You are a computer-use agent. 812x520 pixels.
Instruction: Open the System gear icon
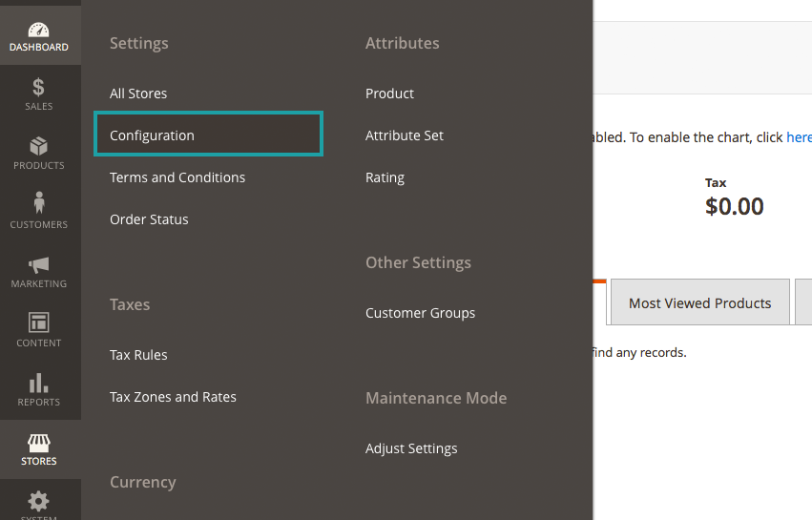coord(39,501)
